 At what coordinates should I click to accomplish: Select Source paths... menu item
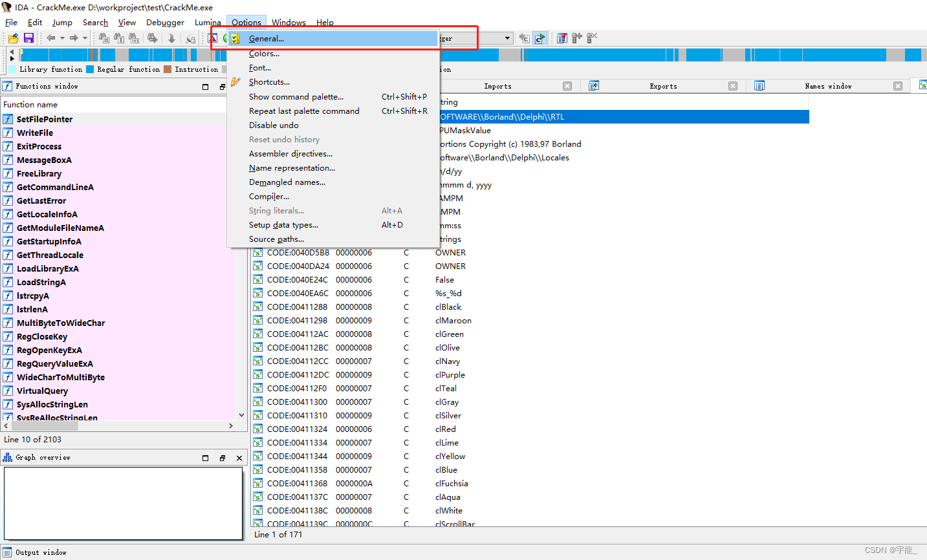point(333,239)
